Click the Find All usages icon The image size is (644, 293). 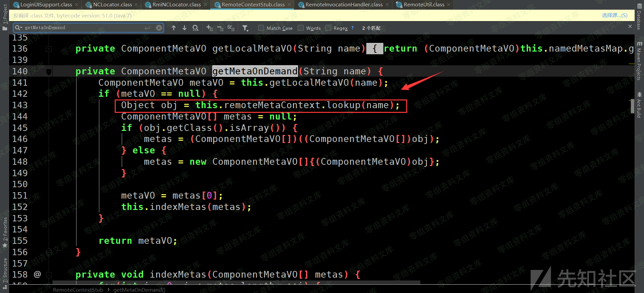pyautogui.click(x=195, y=28)
